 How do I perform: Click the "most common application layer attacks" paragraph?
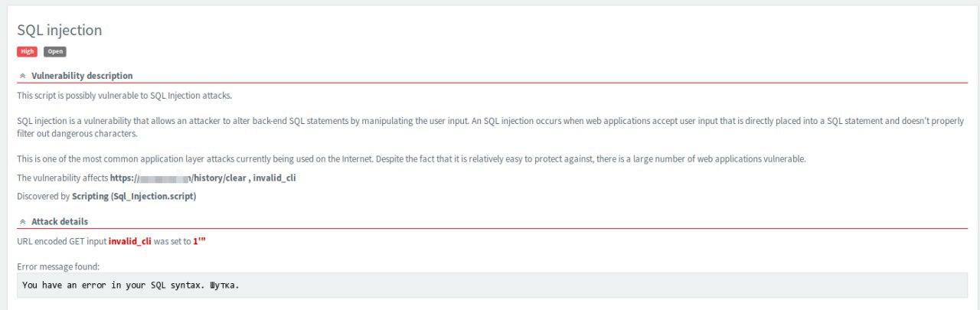pyautogui.click(x=411, y=158)
